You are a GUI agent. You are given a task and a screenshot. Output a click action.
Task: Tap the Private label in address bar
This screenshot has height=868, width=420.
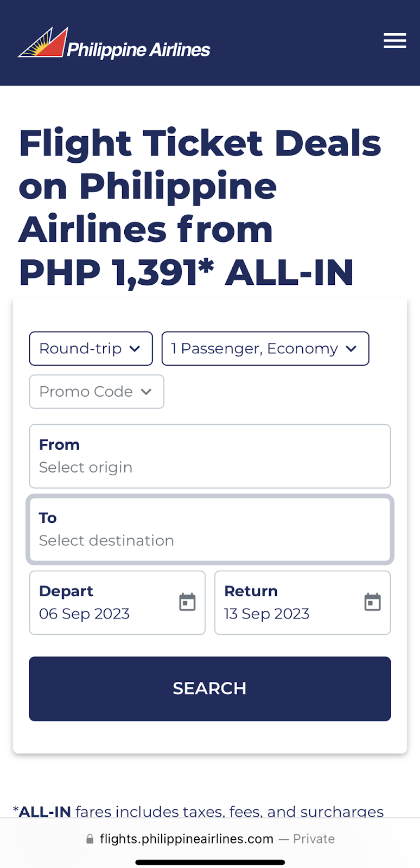314,839
